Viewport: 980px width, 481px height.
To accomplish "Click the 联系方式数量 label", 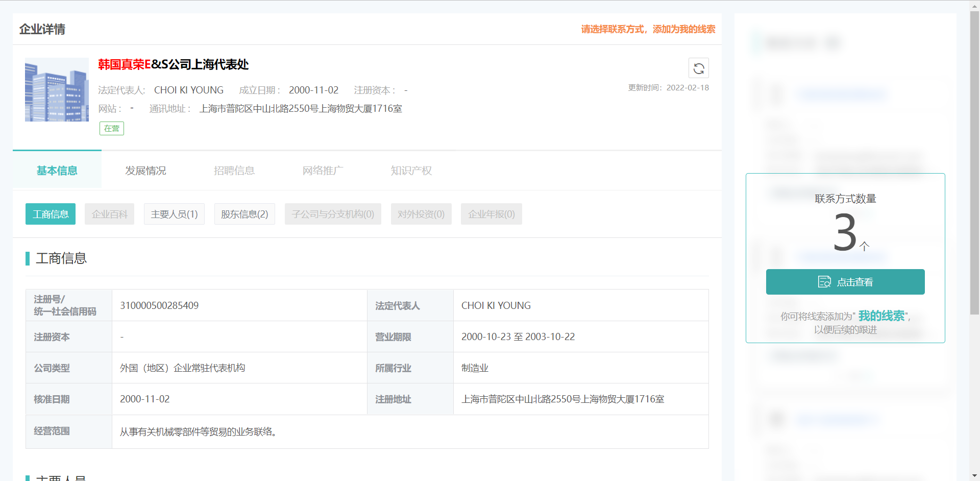I will [845, 199].
